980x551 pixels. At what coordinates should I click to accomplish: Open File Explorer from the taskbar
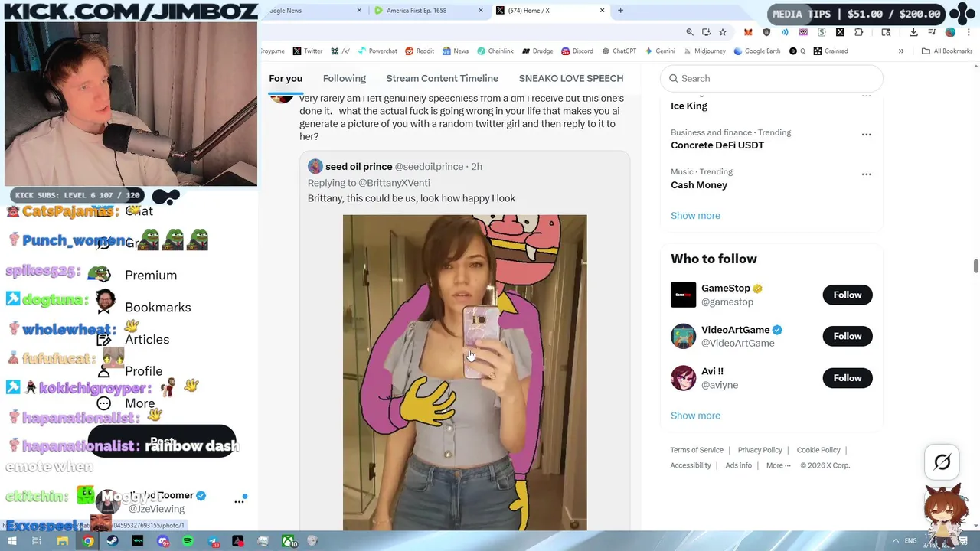62,541
